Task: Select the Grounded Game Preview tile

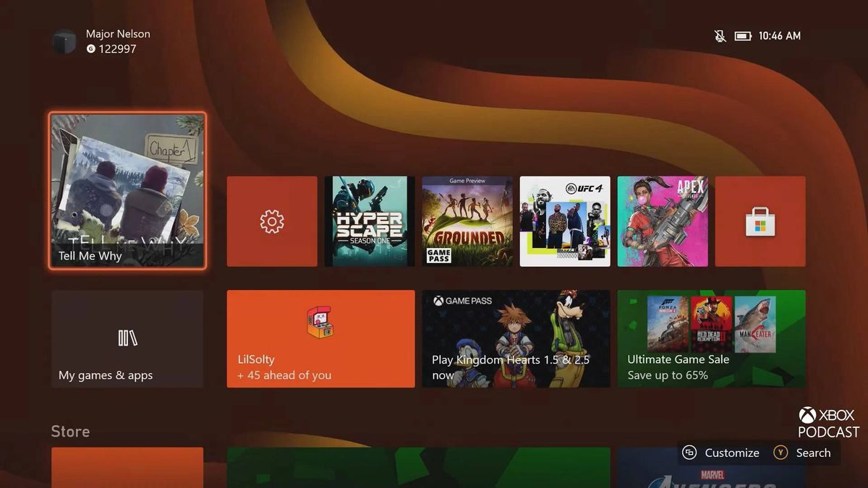Action: tap(467, 221)
